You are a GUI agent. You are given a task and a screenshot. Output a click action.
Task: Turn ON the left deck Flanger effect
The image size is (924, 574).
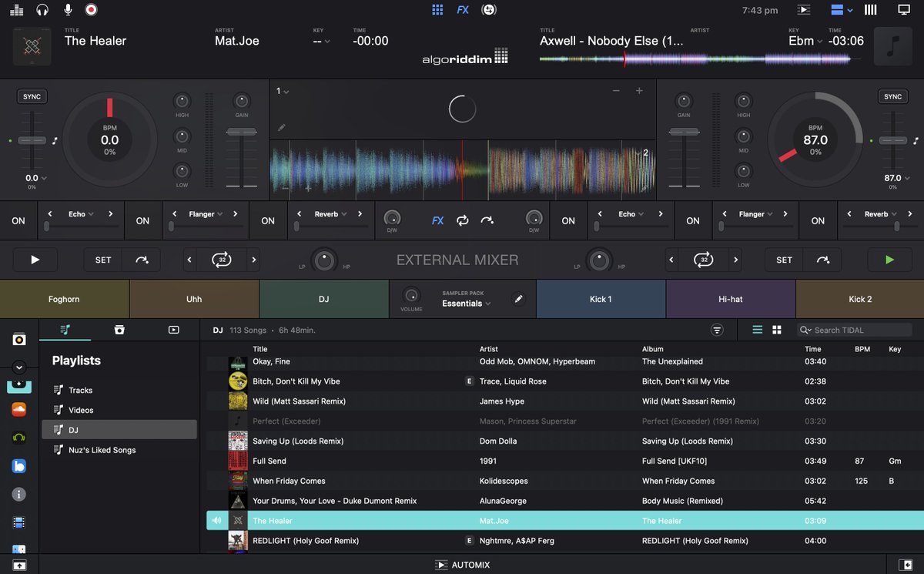pos(142,220)
